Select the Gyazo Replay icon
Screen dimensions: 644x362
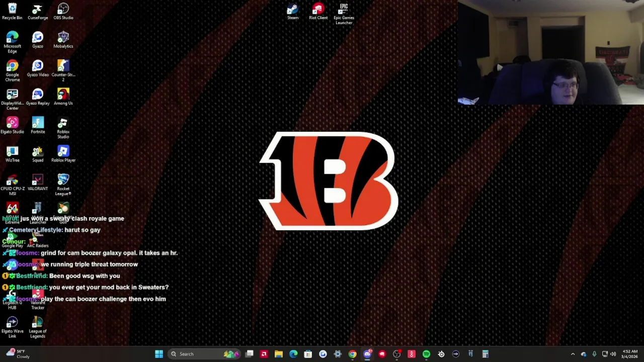click(x=38, y=98)
